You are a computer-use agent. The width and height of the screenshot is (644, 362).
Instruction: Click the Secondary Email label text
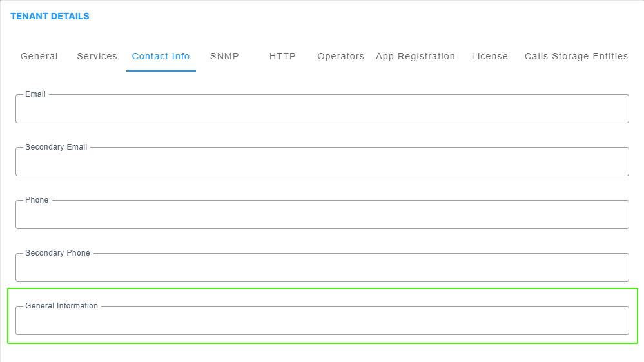(x=56, y=147)
